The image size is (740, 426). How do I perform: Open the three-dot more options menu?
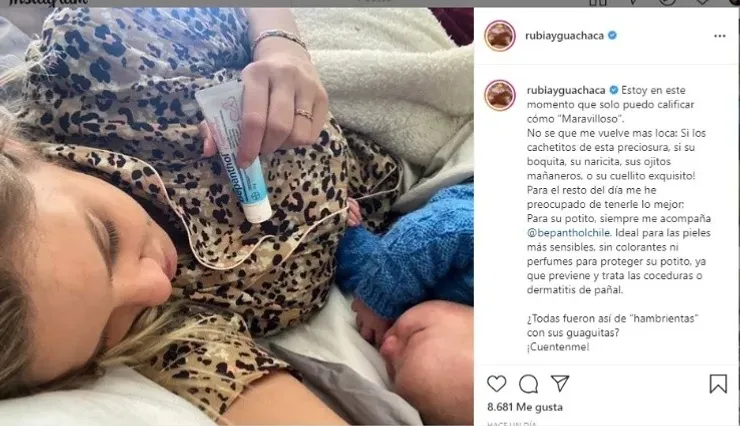click(719, 36)
